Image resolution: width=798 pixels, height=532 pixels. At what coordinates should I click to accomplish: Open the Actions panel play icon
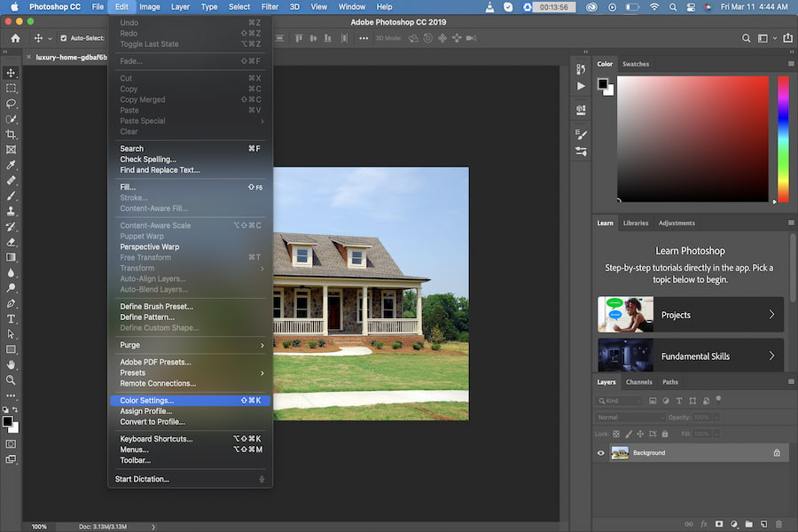pos(581,86)
